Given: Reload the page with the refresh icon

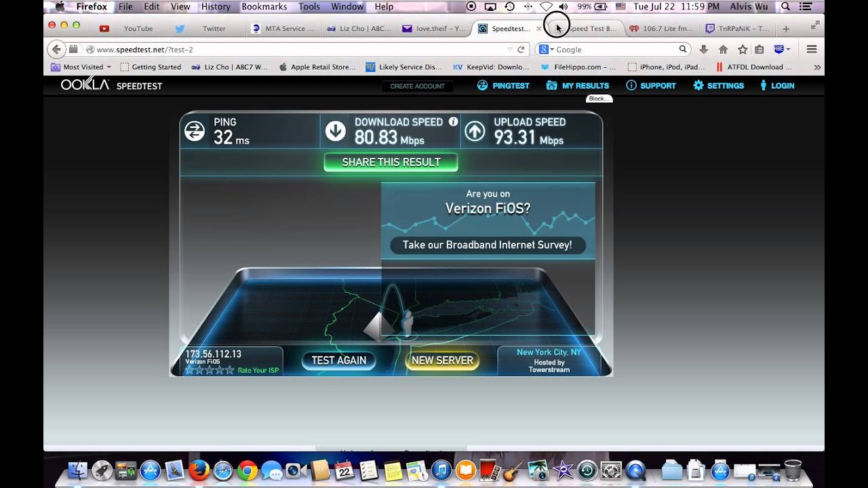Looking at the screenshot, I should (521, 49).
